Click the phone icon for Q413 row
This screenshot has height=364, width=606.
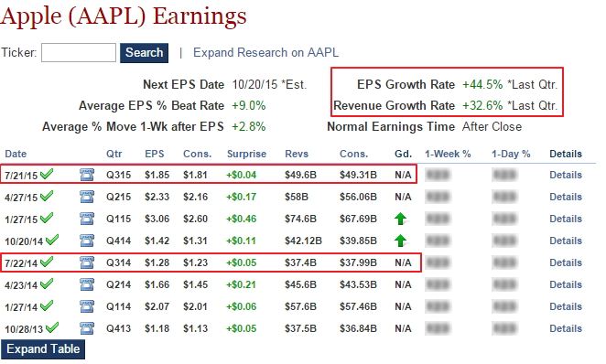pyautogui.click(x=87, y=328)
